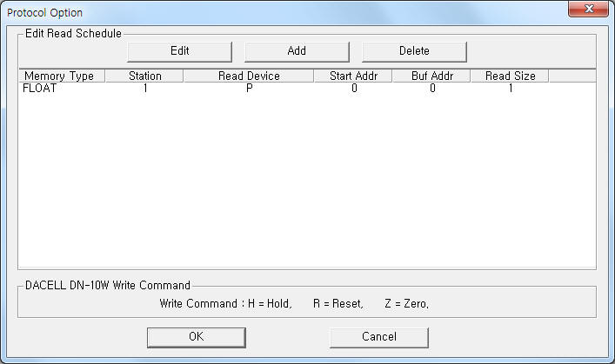615x364 pixels.
Task: Cancel the Protocol Option dialog
Action: [x=379, y=337]
